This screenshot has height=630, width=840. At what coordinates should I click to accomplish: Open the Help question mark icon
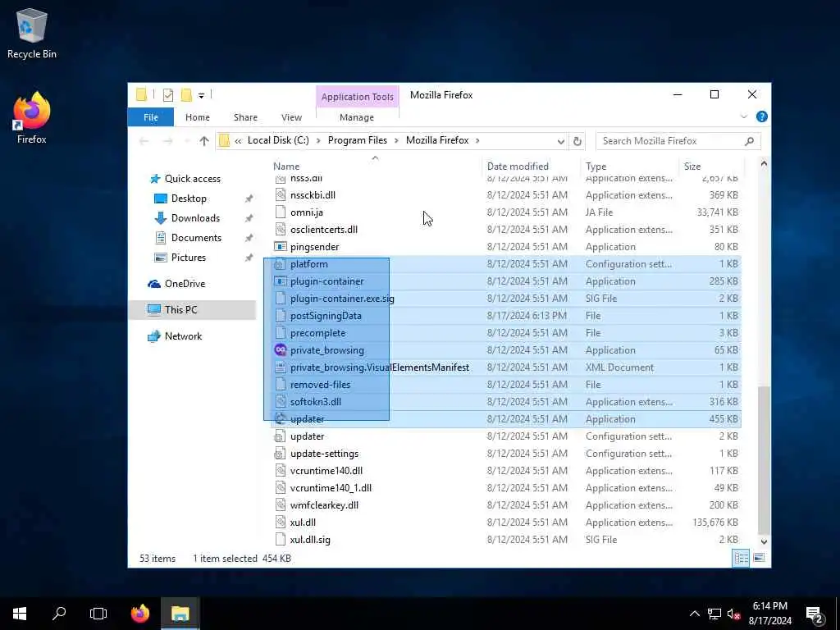click(x=761, y=116)
